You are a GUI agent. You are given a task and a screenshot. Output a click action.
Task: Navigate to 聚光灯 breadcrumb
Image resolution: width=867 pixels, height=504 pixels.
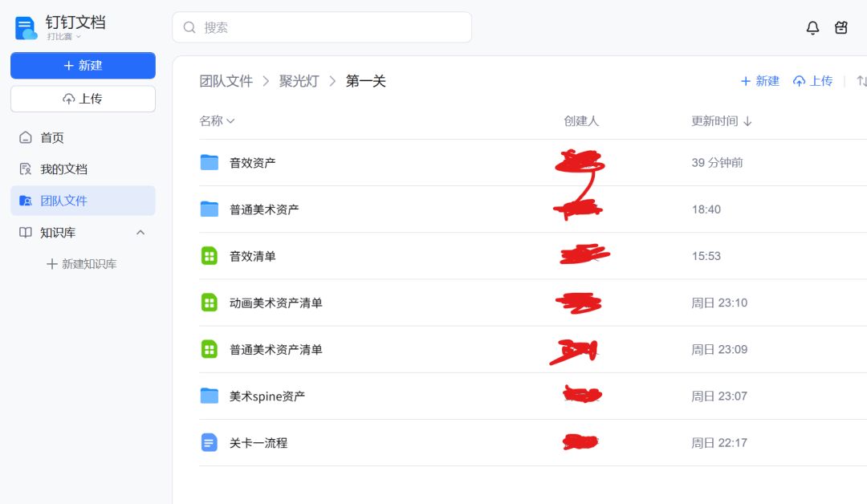(x=299, y=81)
